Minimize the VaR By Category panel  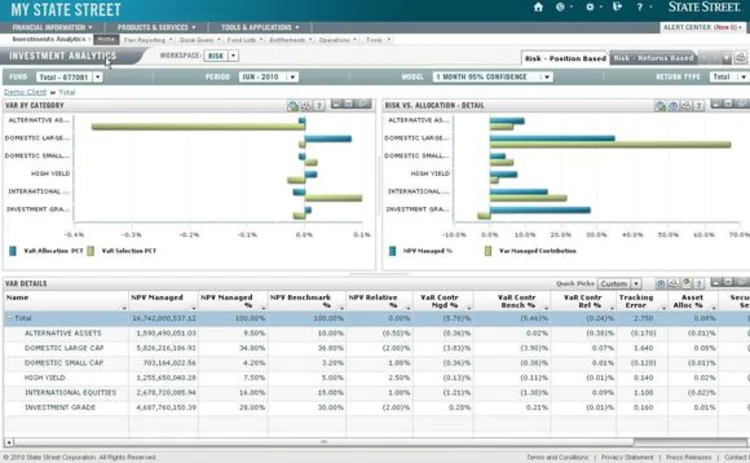click(x=336, y=104)
